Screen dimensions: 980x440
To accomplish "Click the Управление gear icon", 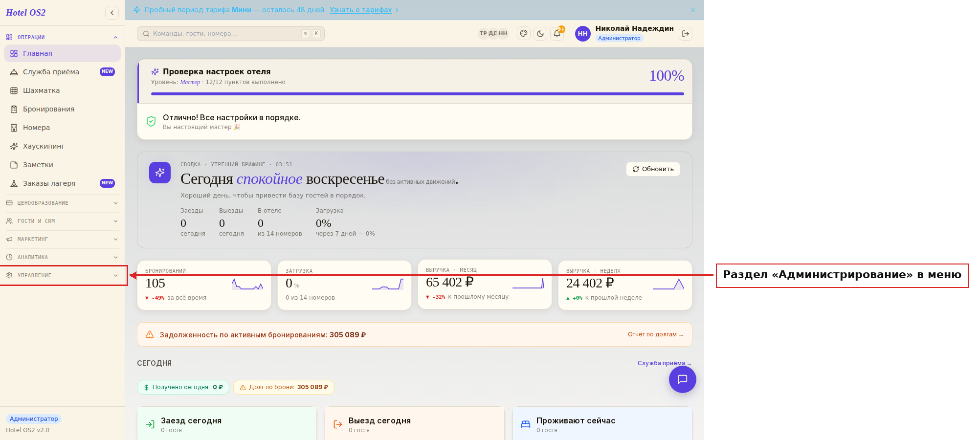I will tap(9, 275).
